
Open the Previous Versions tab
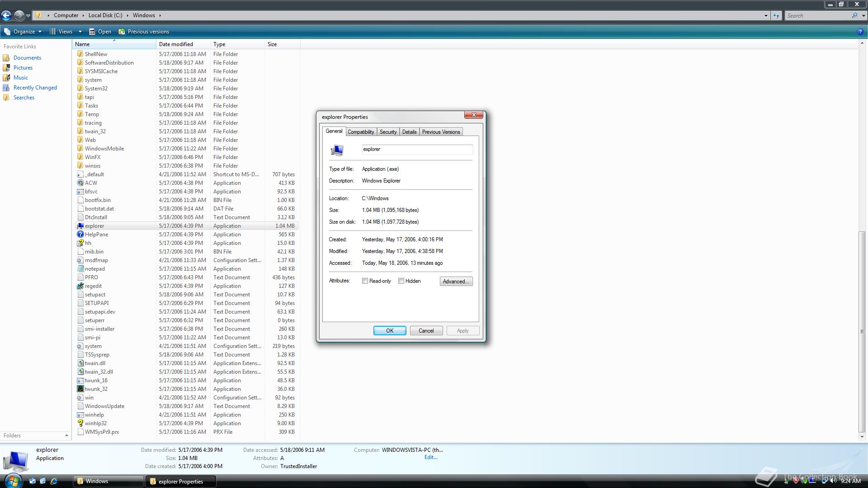[x=441, y=132]
